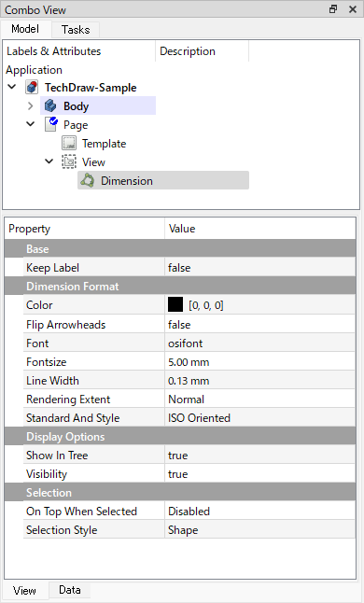Undock the Combo View panel
The width and height of the screenshot is (364, 603).
pyautogui.click(x=333, y=9)
